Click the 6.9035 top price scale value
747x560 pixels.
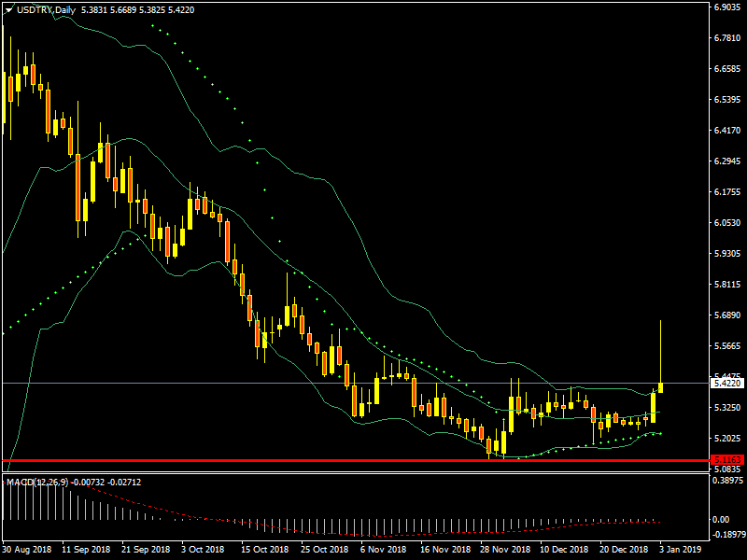click(726, 7)
